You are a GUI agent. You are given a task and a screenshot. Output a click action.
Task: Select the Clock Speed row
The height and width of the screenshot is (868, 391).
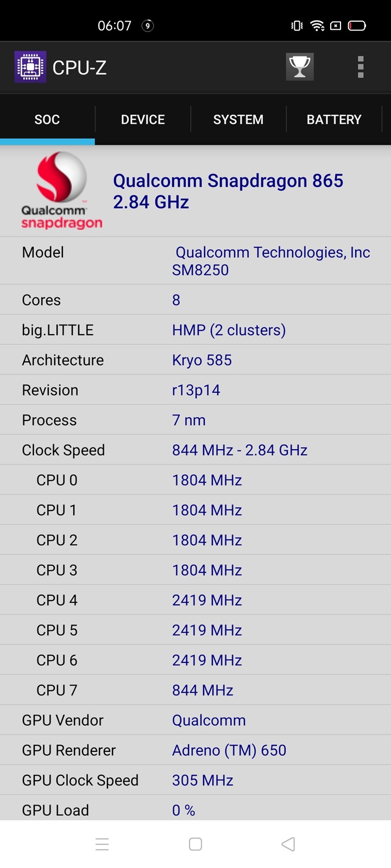click(195, 450)
